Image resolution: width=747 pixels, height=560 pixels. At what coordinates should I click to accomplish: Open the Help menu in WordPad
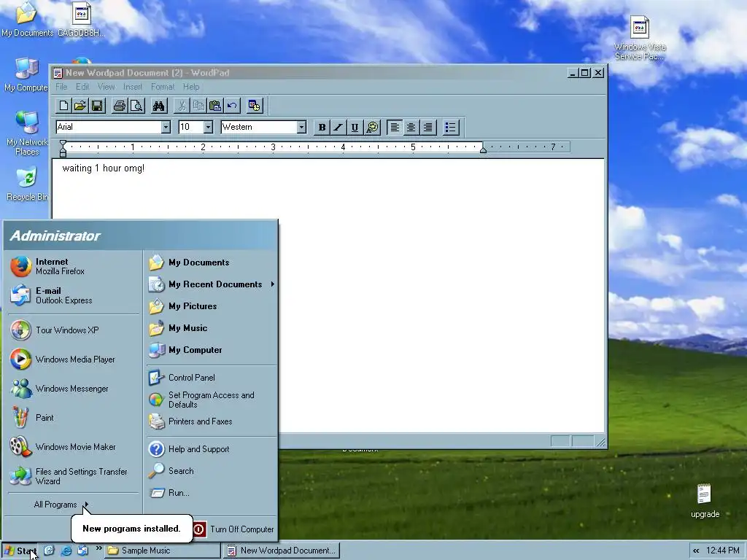(191, 87)
